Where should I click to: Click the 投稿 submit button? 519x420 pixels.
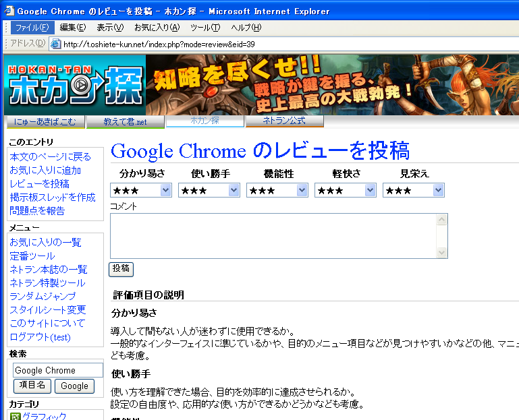point(121,269)
